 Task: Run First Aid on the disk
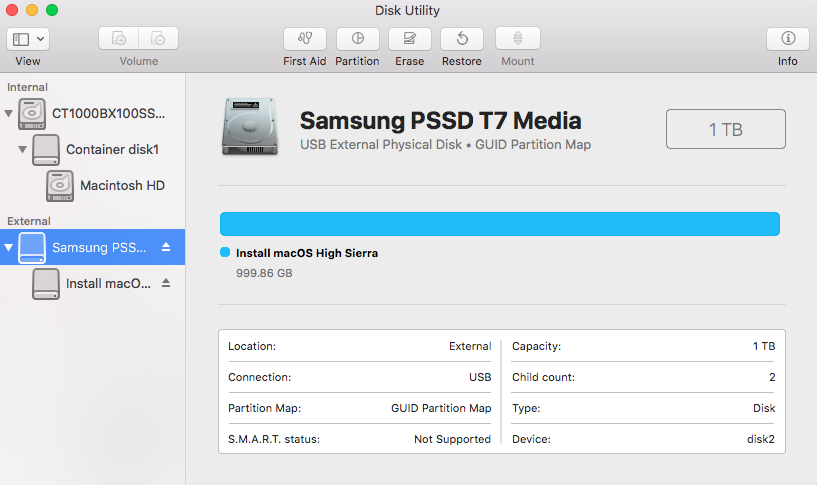pyautogui.click(x=305, y=39)
